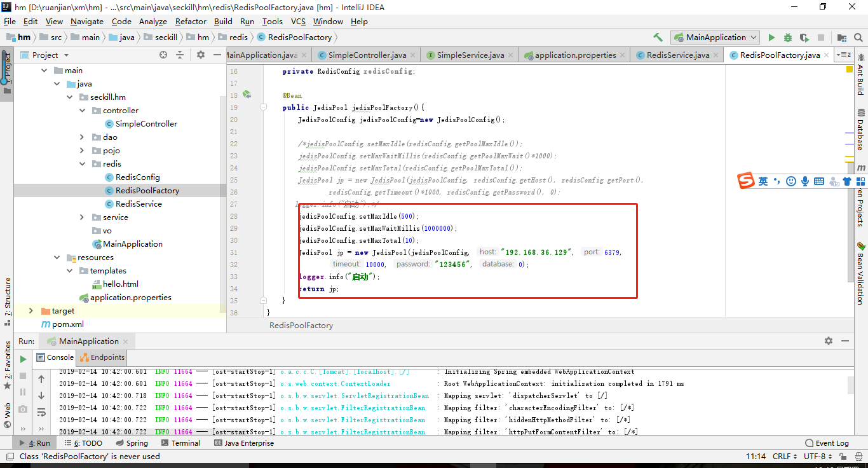Run MainApplication with coverage
The height and width of the screenshot is (468, 868).
pos(804,38)
